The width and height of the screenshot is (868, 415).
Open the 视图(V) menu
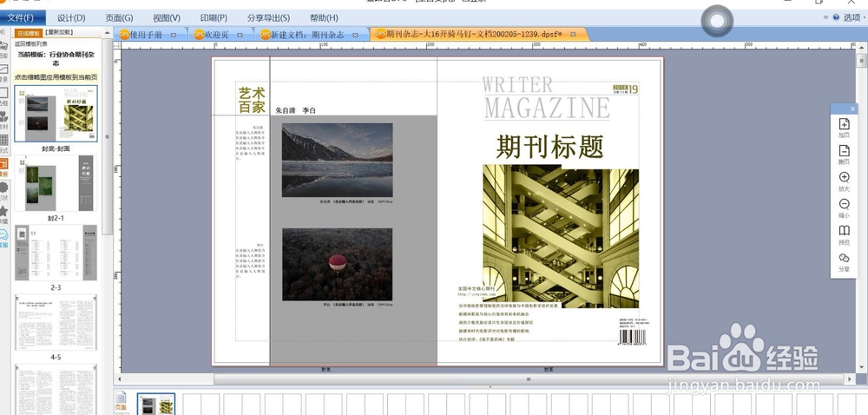[x=166, y=17]
